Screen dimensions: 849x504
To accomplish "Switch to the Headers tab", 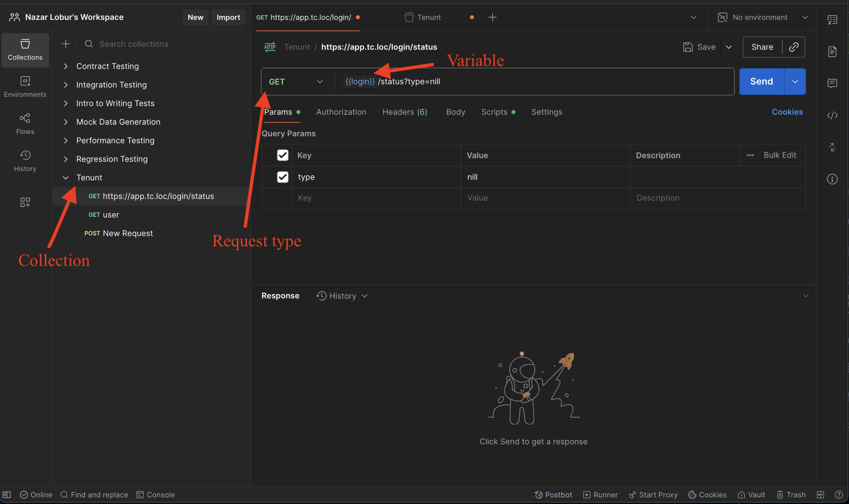I will (x=404, y=112).
